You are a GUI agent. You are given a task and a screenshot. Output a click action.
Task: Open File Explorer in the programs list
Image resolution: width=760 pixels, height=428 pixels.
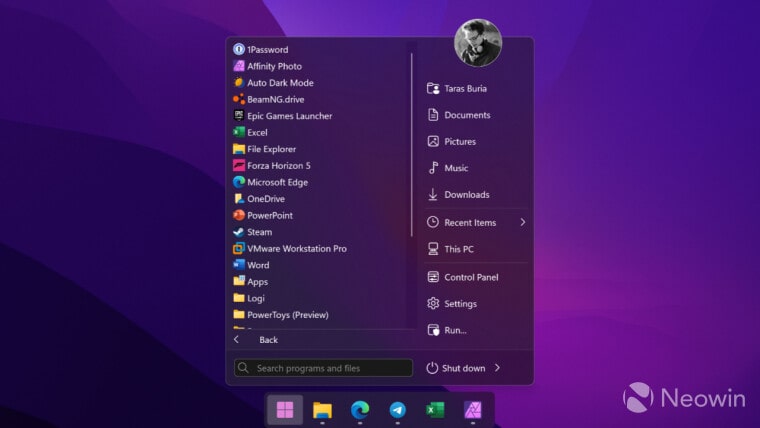point(265,149)
